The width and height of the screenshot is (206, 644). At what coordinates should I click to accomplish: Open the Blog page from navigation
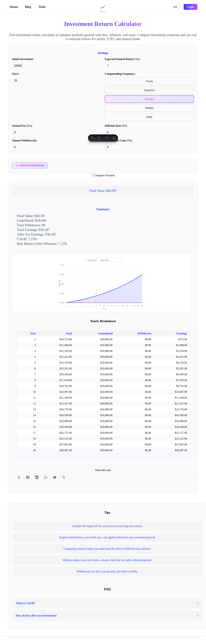[x=28, y=7]
